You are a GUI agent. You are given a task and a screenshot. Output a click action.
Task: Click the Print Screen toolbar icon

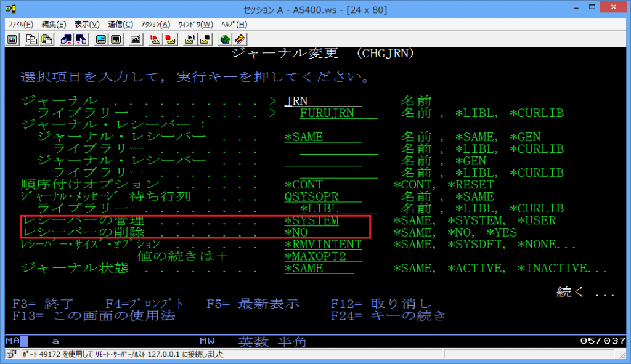click(x=12, y=39)
